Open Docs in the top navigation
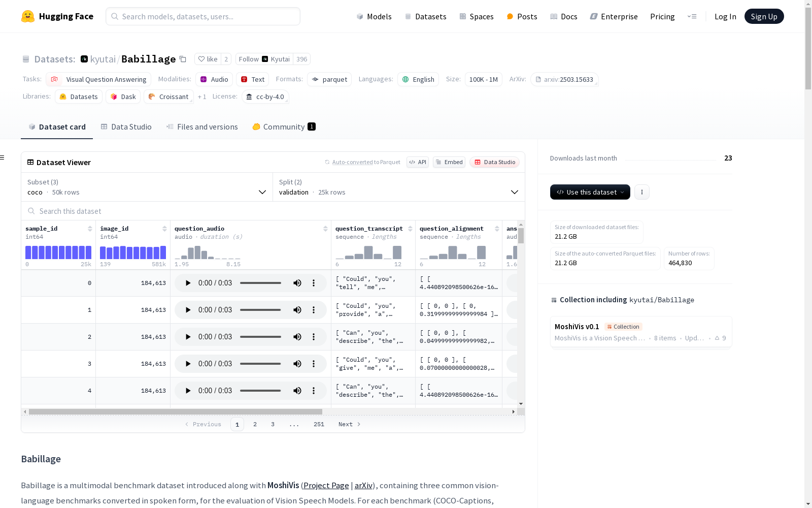 (x=564, y=16)
